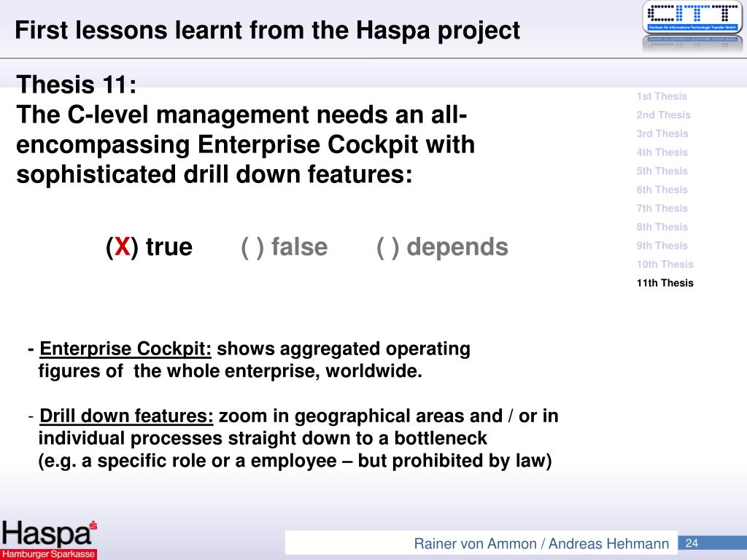Click the "Thesis 11:" heading
Screen dimensions: 747x560
click(76, 85)
